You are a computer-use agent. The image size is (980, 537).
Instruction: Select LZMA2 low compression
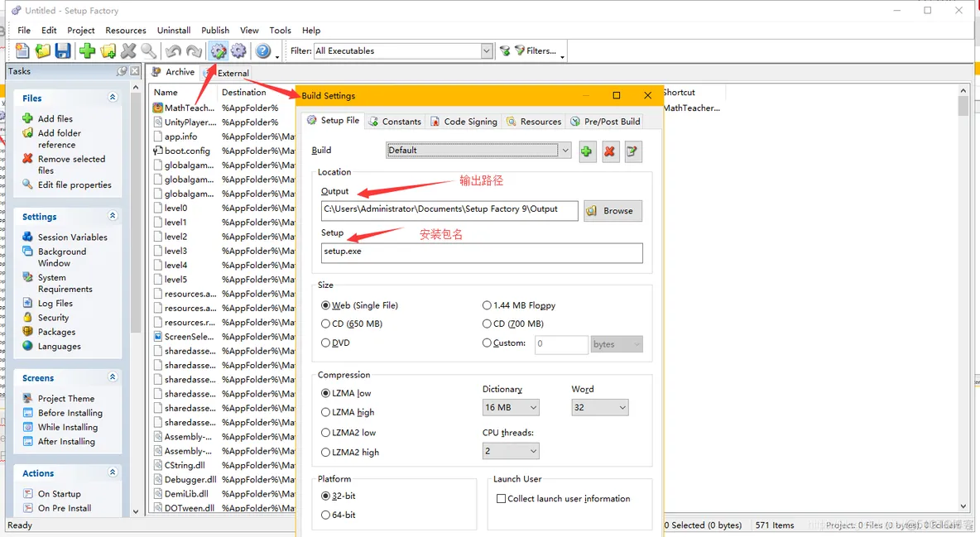pos(325,433)
